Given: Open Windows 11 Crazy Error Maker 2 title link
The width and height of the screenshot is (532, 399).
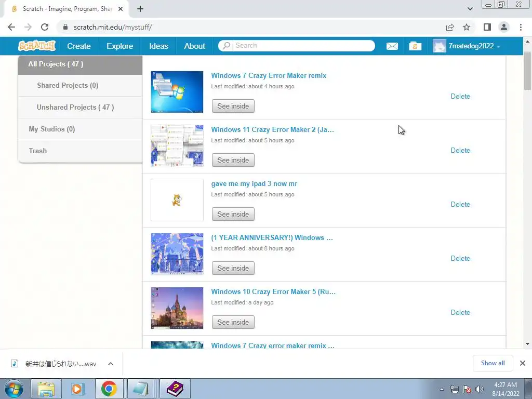Looking at the screenshot, I should coord(272,129).
